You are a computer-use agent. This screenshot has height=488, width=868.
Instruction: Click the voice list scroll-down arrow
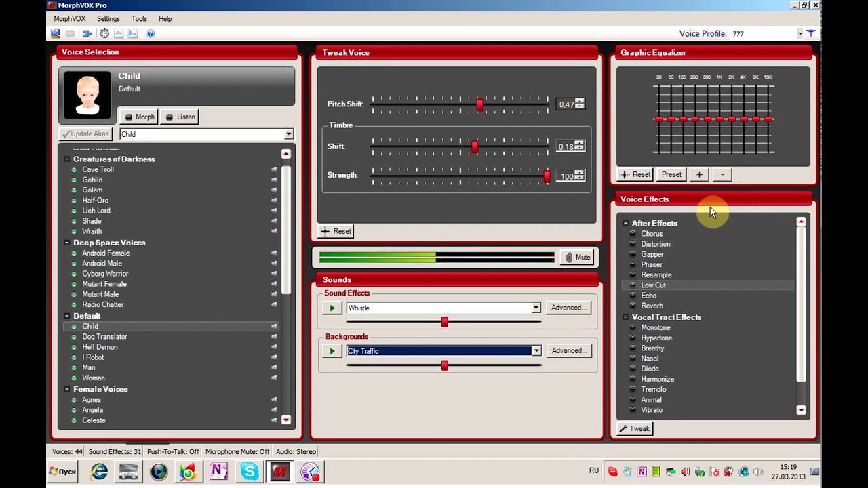point(286,420)
